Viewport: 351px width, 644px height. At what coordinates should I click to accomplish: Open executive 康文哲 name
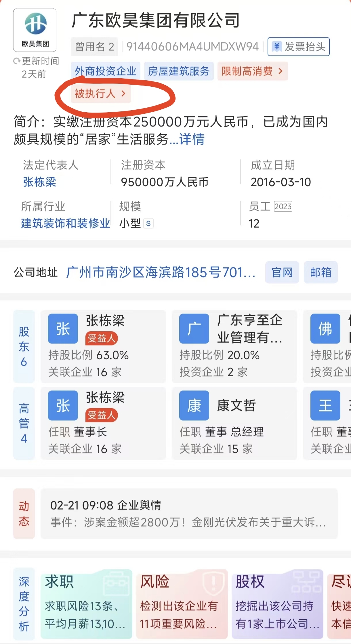point(236,405)
